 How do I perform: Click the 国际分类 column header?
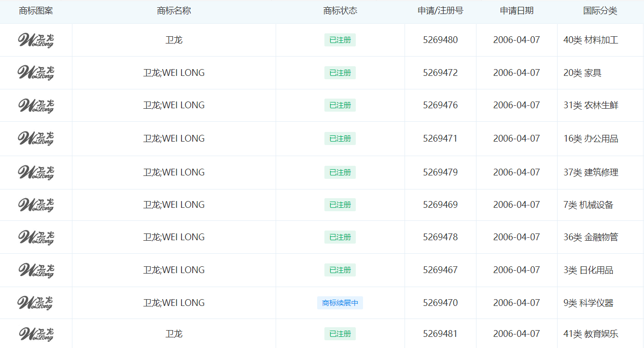tap(600, 11)
